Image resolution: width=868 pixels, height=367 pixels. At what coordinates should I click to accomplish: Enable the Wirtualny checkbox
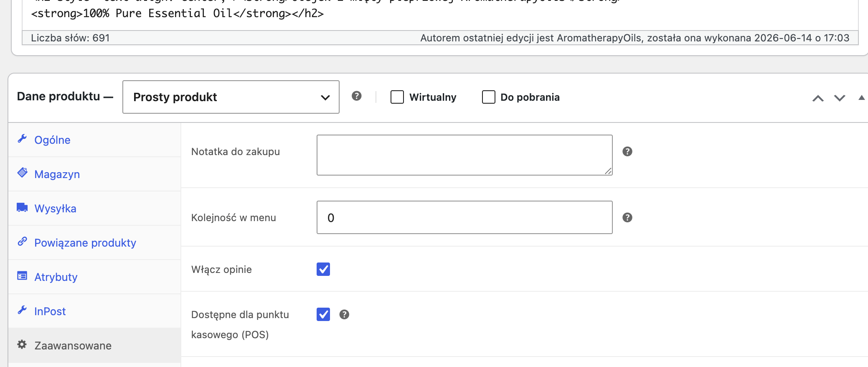tap(397, 97)
